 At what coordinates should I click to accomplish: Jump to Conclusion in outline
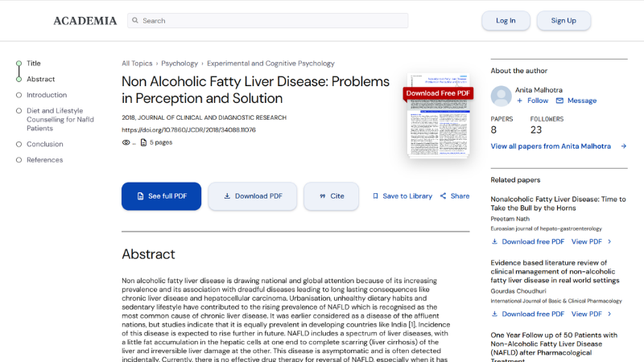(x=44, y=144)
